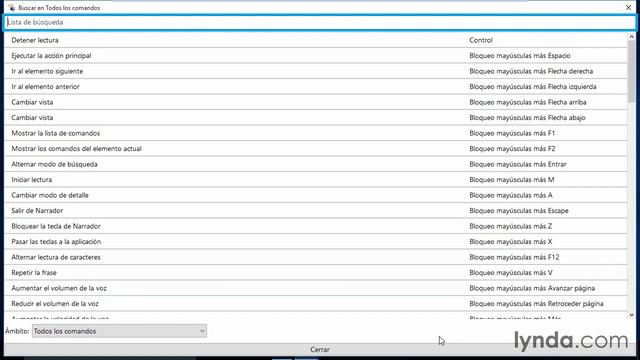640x360 pixels.
Task: Select Alternar lectura de caracteres row
Action: pos(316,257)
